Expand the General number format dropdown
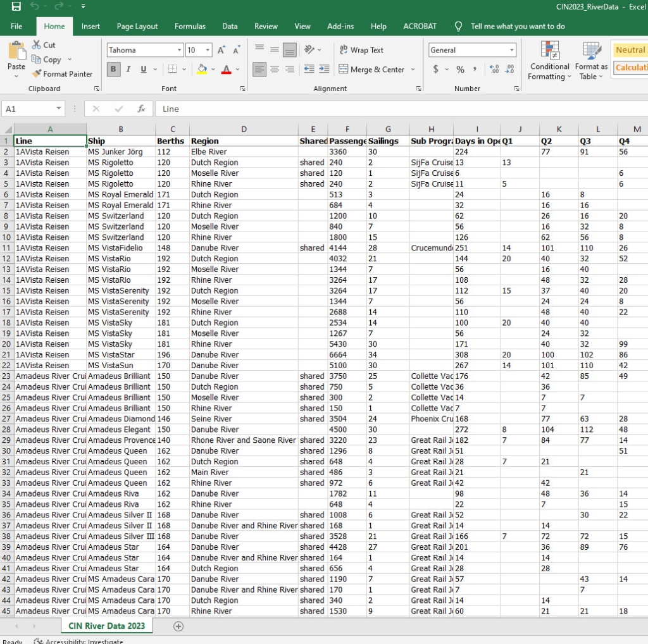 [x=511, y=50]
